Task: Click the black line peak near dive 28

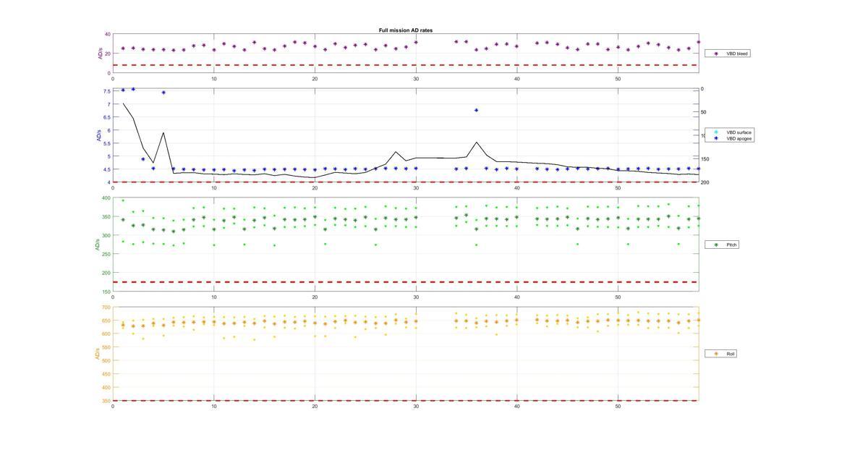Action: coord(396,152)
